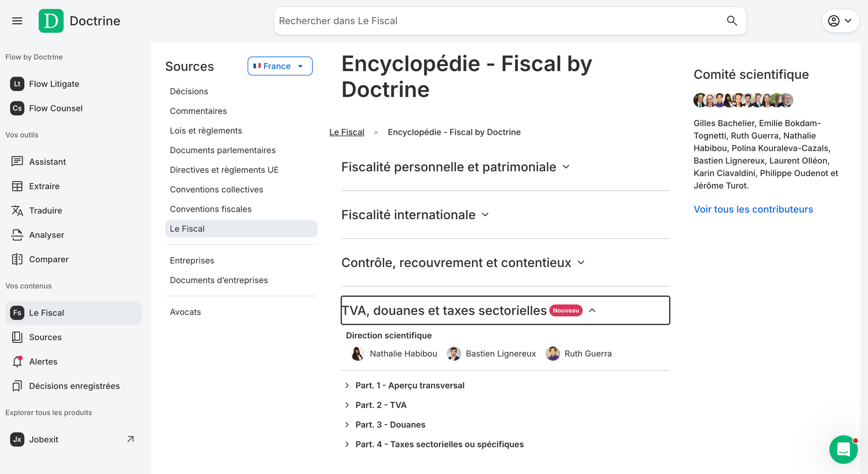Expand Fiscalité internationale section
Screen dimensions: 868x474
(415, 215)
